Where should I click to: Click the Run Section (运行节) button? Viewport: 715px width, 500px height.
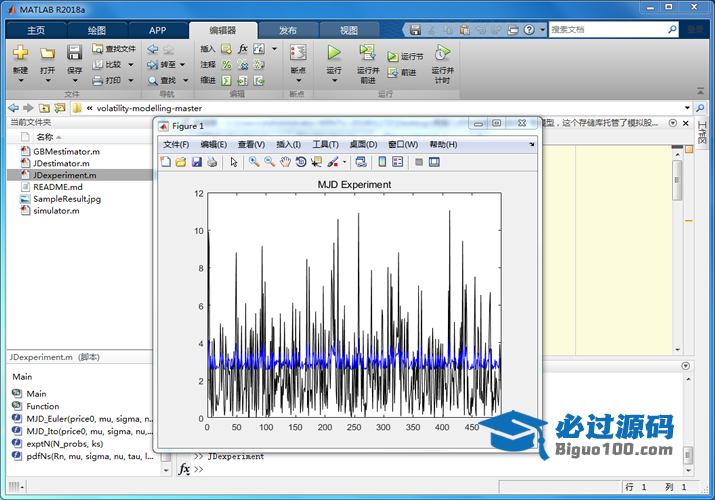pos(405,57)
